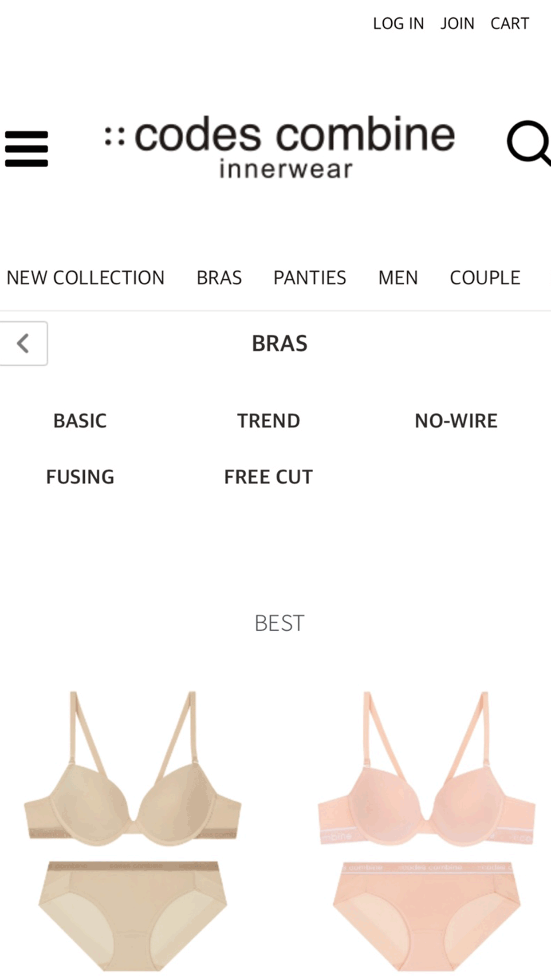551x980 pixels.
Task: Open the hamburger menu icon
Action: [27, 149]
